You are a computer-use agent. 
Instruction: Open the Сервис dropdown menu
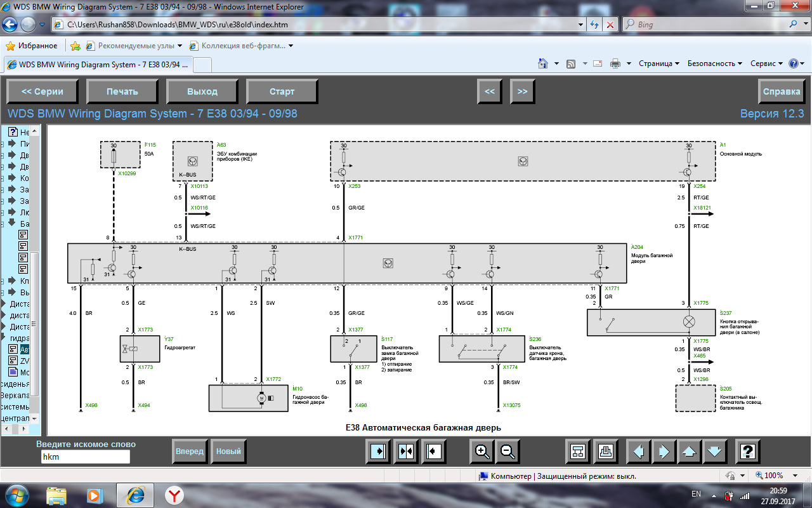766,63
